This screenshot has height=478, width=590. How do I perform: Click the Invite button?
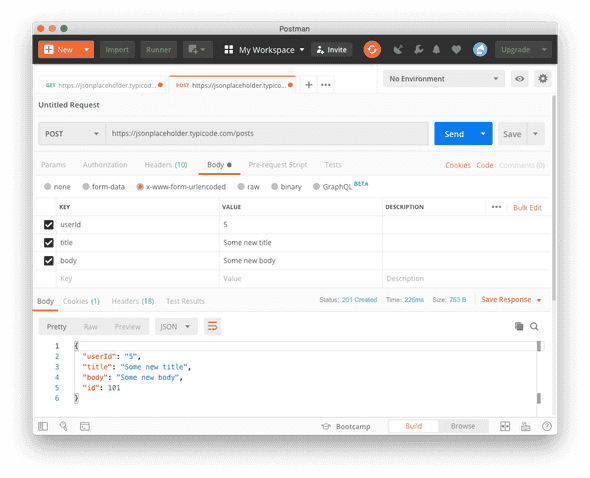(x=331, y=49)
